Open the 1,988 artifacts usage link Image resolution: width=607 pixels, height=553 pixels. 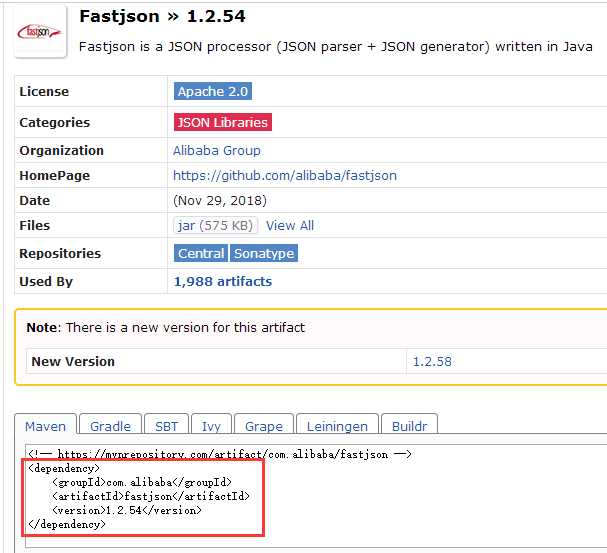223,281
